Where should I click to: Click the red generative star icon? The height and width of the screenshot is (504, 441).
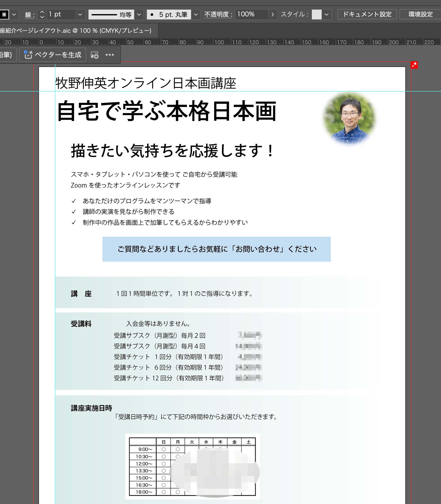coord(414,65)
